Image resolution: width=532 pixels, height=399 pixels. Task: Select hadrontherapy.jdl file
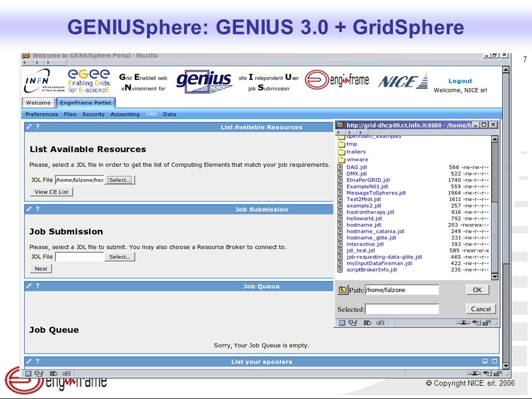click(370, 212)
